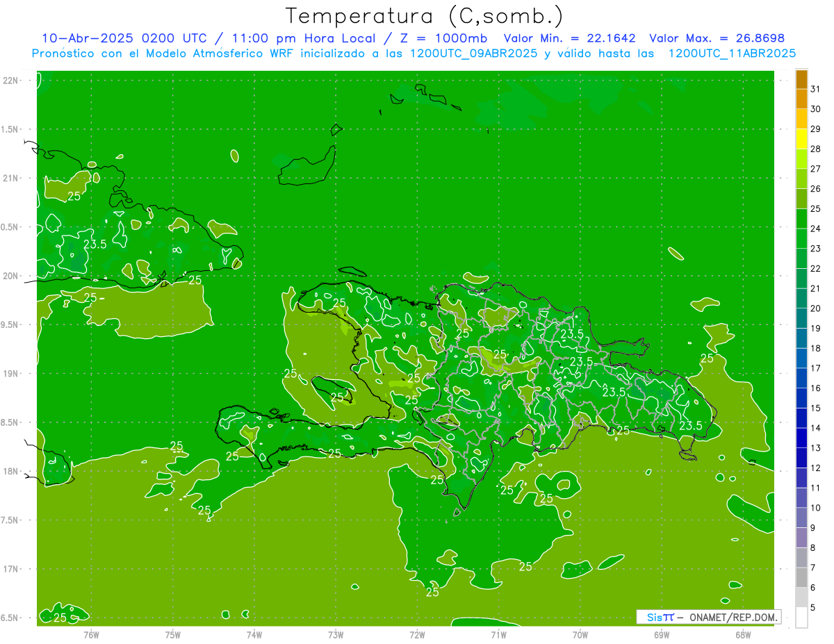Select the legend swatch between 30 and 31
This screenshot has height=644, width=834.
pyautogui.click(x=801, y=99)
